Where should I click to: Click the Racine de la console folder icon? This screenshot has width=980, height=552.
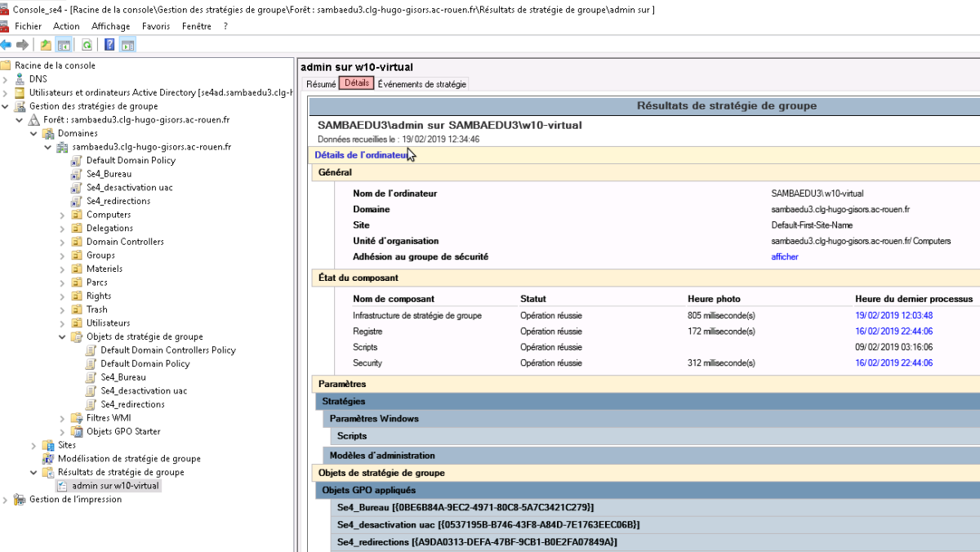[7, 65]
